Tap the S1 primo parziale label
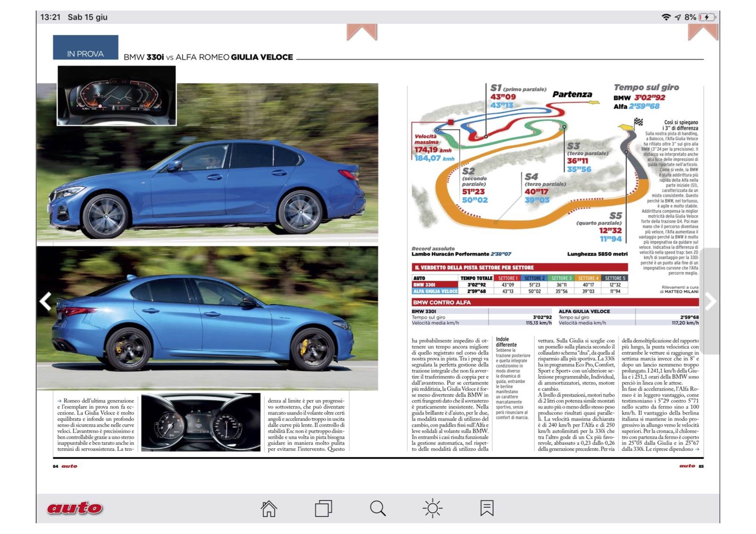This screenshot has width=756, height=534. click(518, 88)
